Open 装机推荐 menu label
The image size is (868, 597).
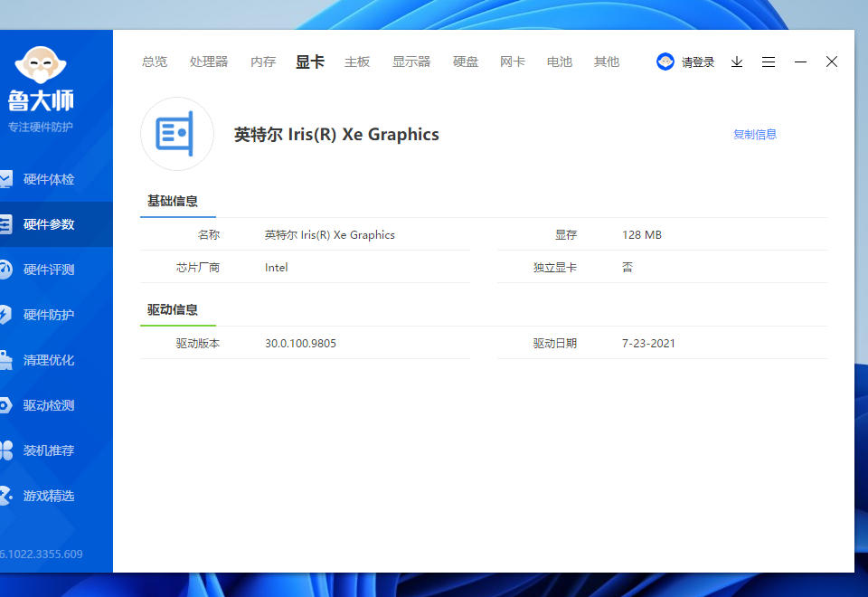click(49, 450)
